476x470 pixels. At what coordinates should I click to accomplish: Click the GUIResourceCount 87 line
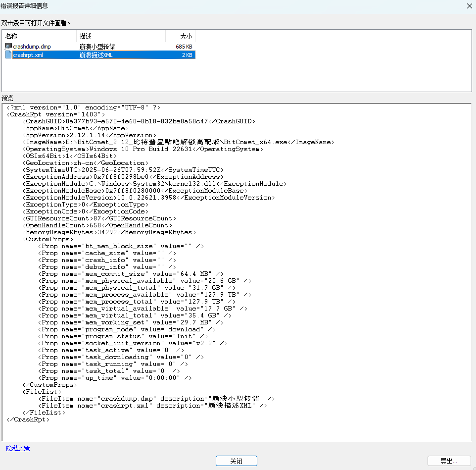click(x=99, y=218)
